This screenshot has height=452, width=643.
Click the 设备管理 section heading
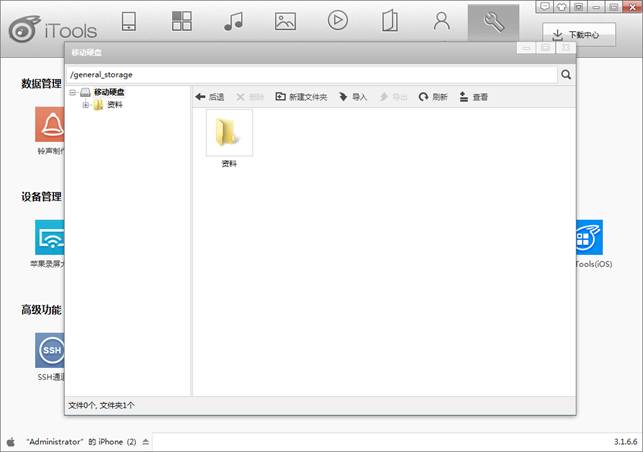coord(41,196)
